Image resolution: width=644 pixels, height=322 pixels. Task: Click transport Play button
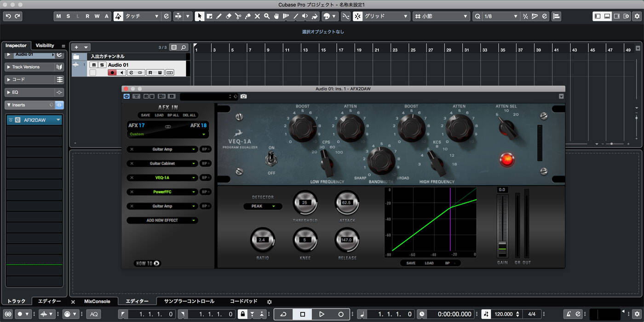tap(322, 314)
